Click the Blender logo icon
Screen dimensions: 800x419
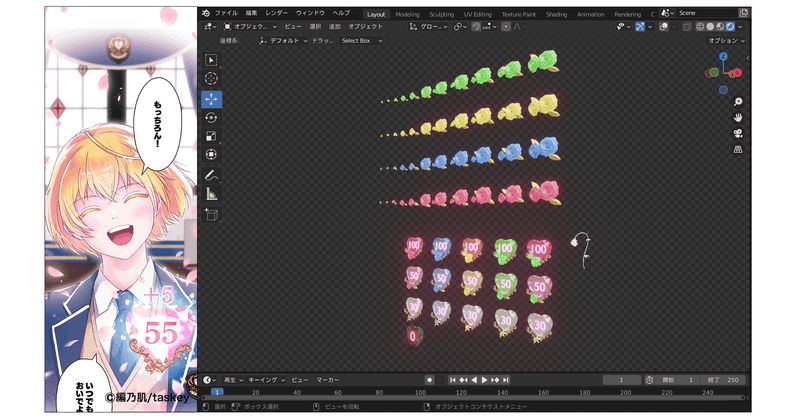click(x=206, y=13)
